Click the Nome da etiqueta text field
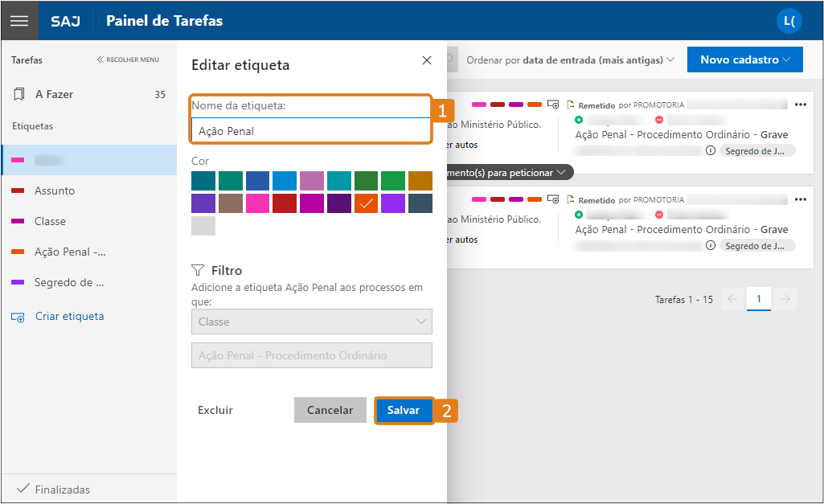The width and height of the screenshot is (824, 504). pyautogui.click(x=311, y=130)
